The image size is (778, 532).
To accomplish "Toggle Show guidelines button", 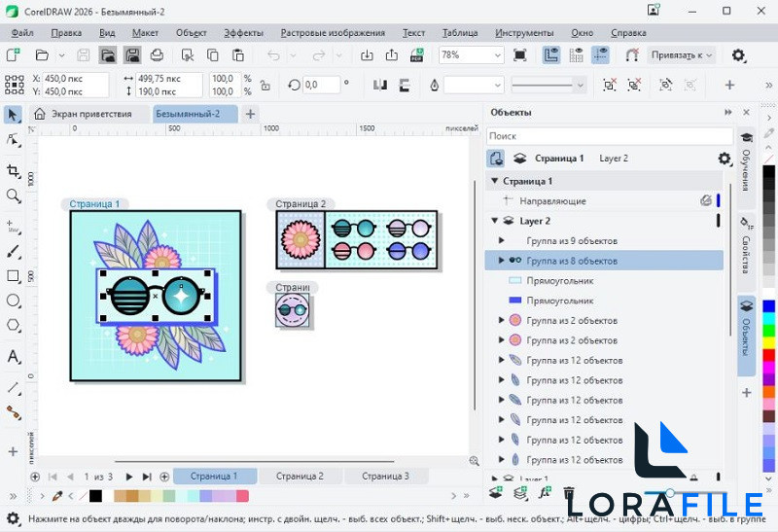I will point(600,54).
